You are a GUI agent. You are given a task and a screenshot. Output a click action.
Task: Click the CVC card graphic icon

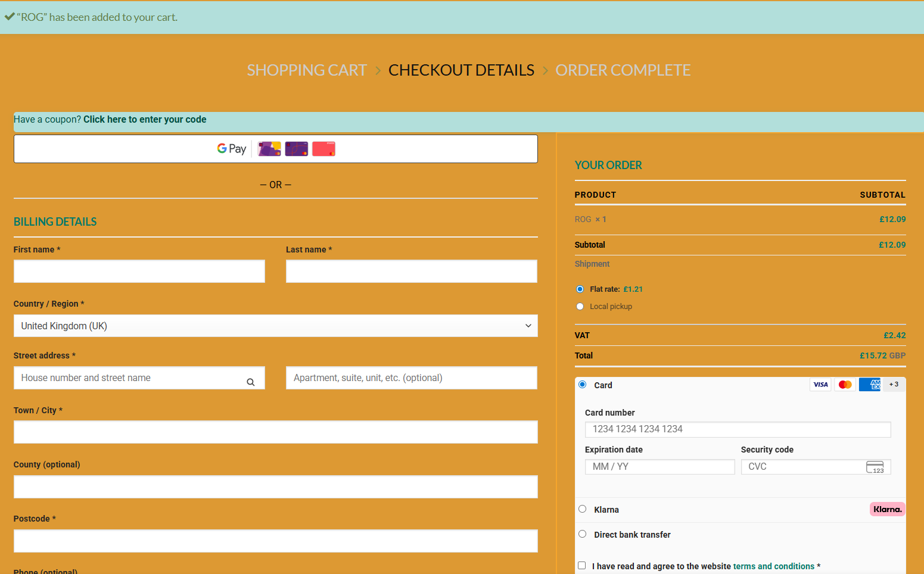[875, 466]
